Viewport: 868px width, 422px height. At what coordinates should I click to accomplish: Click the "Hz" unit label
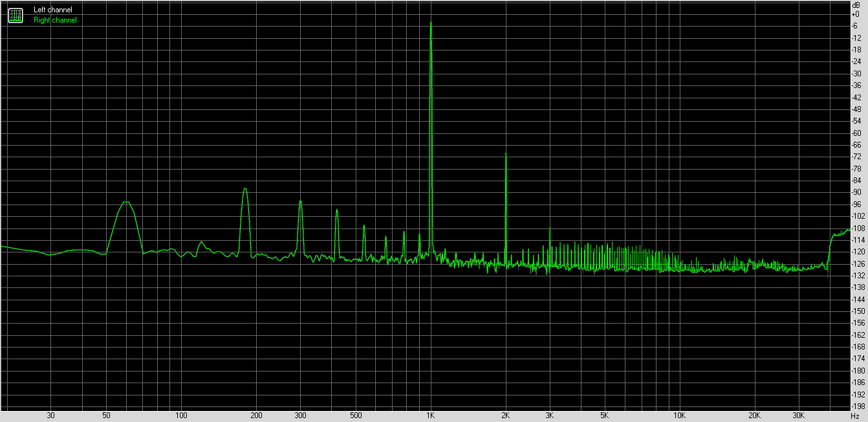tap(855, 416)
